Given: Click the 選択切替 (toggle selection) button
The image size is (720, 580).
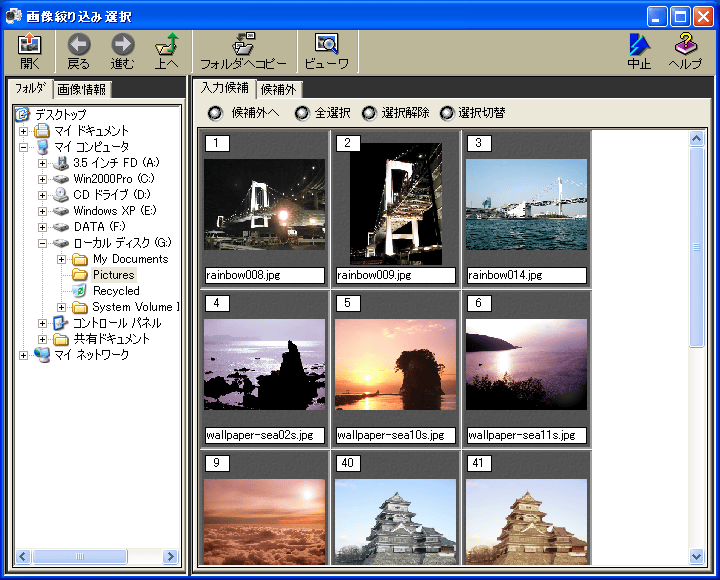Looking at the screenshot, I should point(473,113).
